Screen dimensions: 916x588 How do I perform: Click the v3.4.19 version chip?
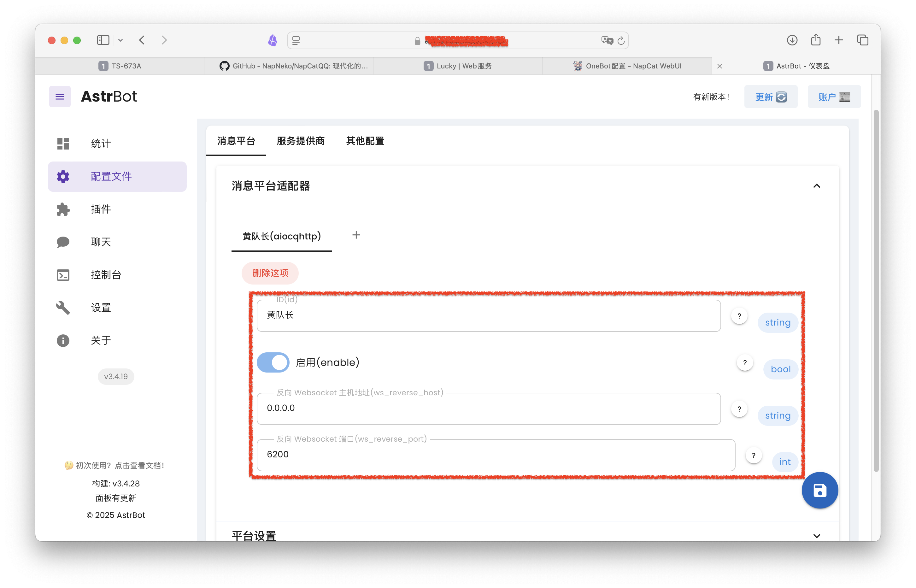pos(116,376)
